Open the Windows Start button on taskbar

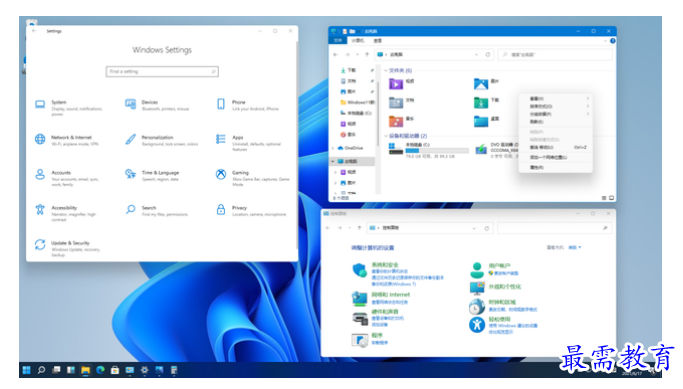point(27,370)
